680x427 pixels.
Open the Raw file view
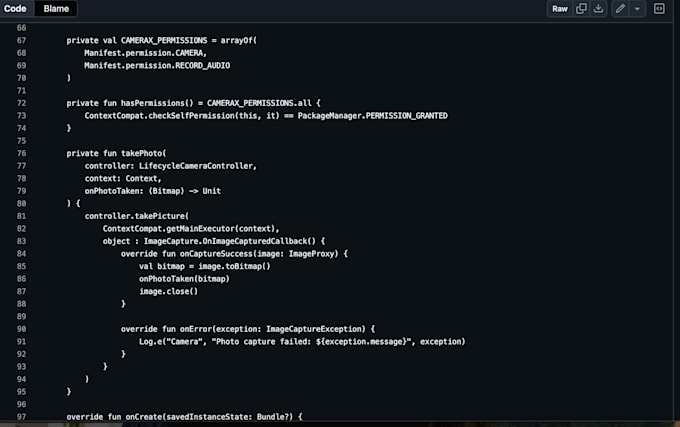click(559, 9)
